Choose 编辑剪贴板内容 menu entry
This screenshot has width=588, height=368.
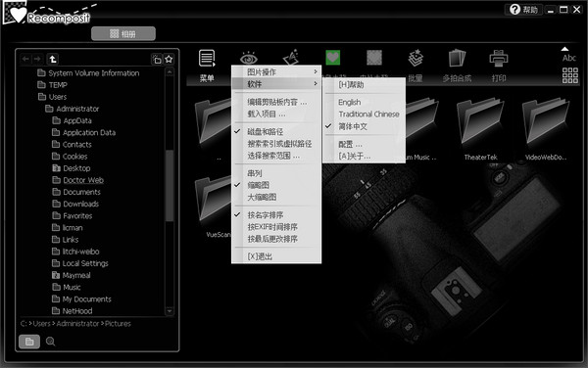276,102
